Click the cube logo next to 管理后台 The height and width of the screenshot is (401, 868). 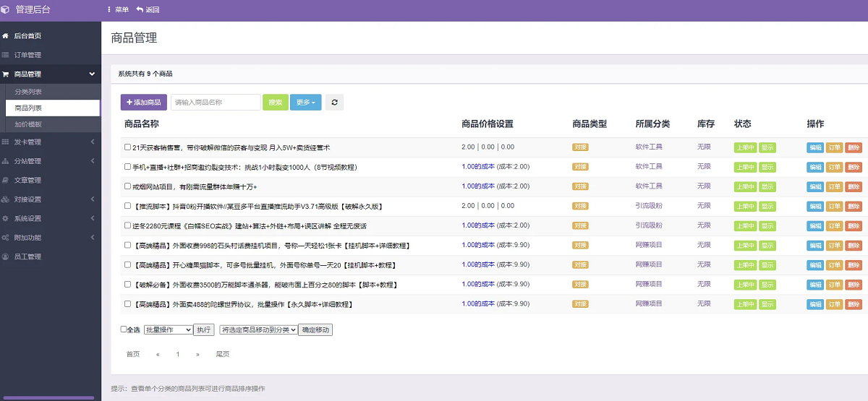click(x=6, y=10)
